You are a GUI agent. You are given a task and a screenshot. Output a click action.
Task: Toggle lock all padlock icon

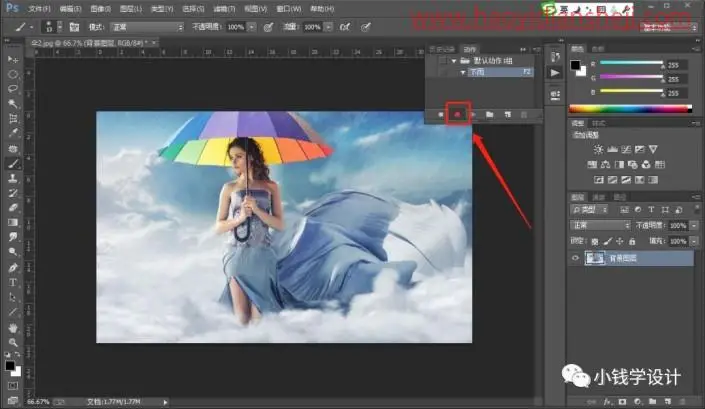pos(632,241)
